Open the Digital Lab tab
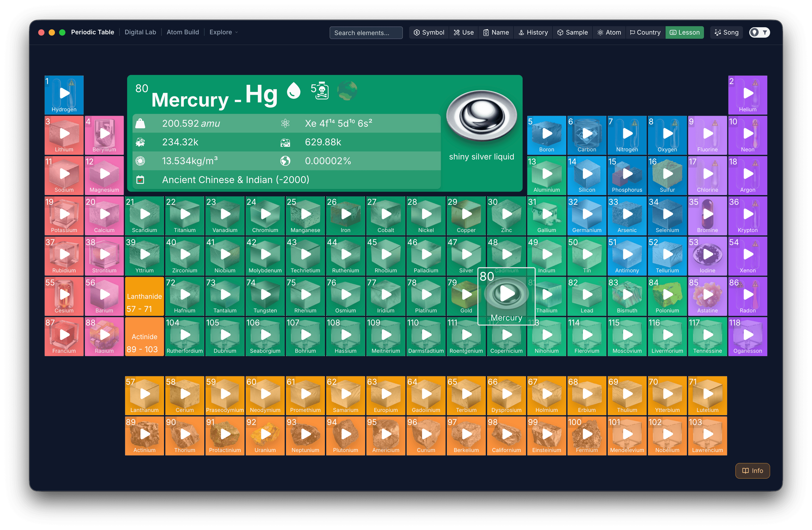This screenshot has width=812, height=530. (x=140, y=32)
